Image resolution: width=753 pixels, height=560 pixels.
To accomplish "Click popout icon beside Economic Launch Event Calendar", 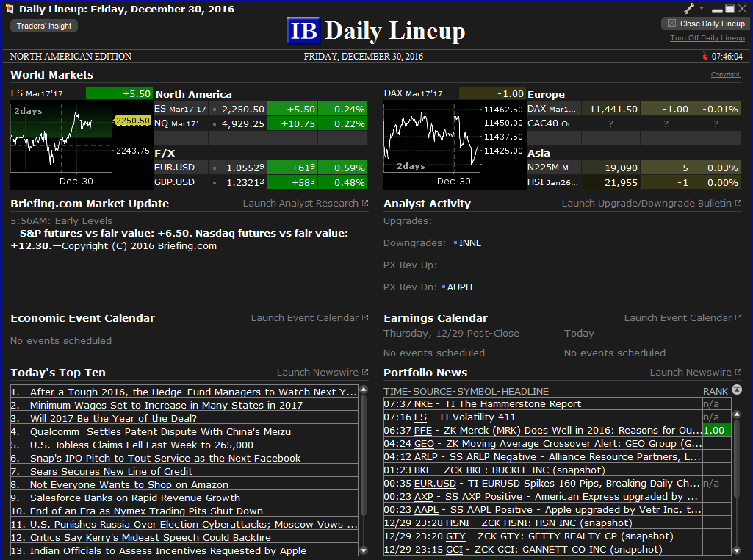I will coord(365,318).
